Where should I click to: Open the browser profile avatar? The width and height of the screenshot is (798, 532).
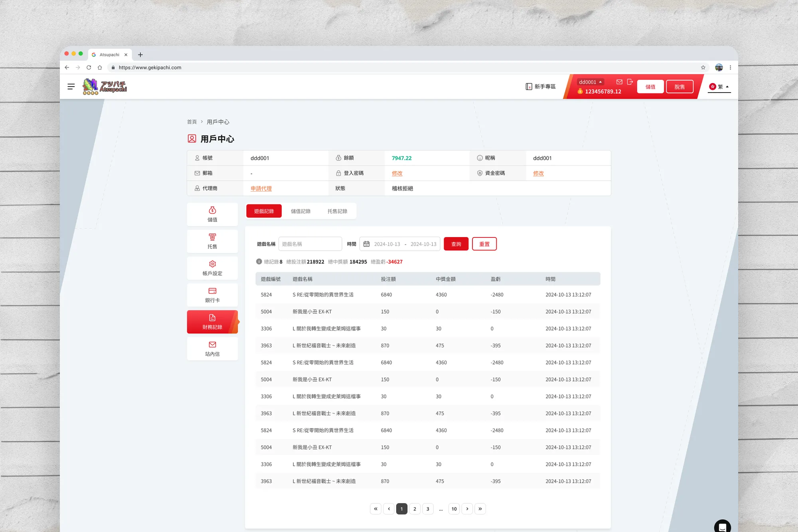pos(719,67)
